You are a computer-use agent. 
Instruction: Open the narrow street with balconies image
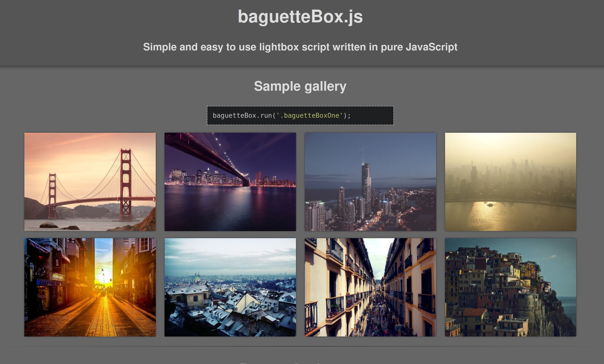tap(370, 287)
